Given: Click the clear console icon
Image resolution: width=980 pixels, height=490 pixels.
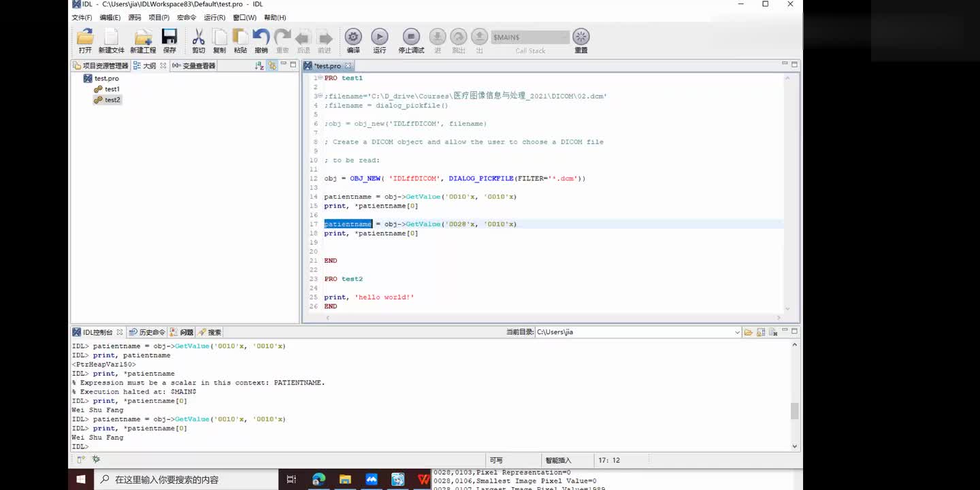Looking at the screenshot, I should click(x=772, y=332).
